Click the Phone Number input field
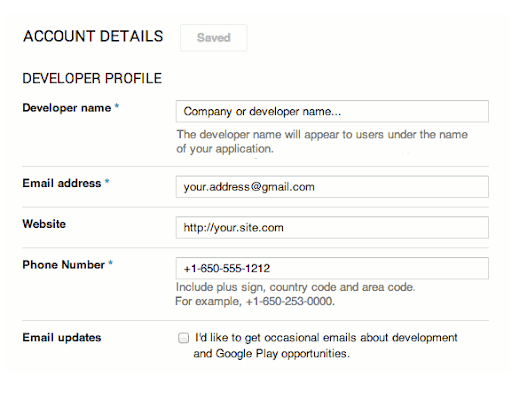 (x=332, y=268)
